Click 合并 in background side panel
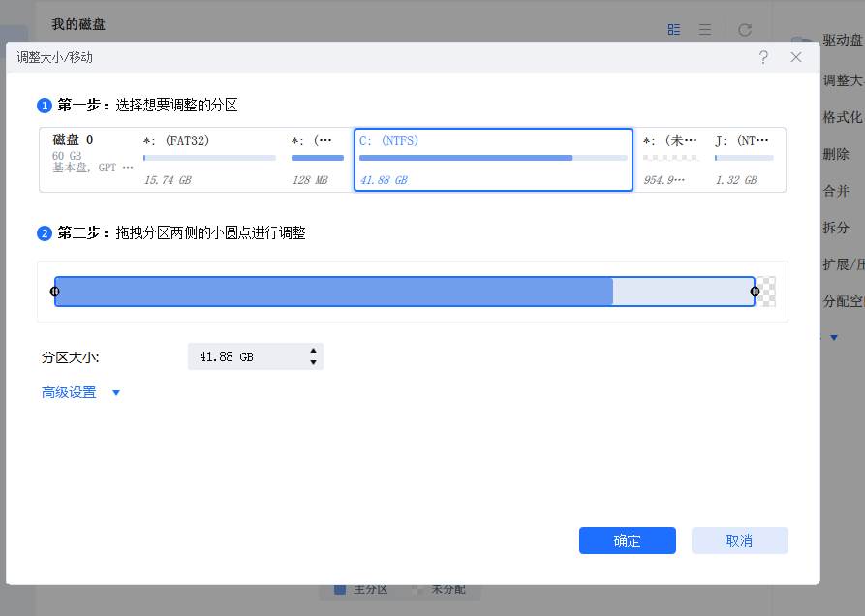The image size is (865, 616). point(836,191)
